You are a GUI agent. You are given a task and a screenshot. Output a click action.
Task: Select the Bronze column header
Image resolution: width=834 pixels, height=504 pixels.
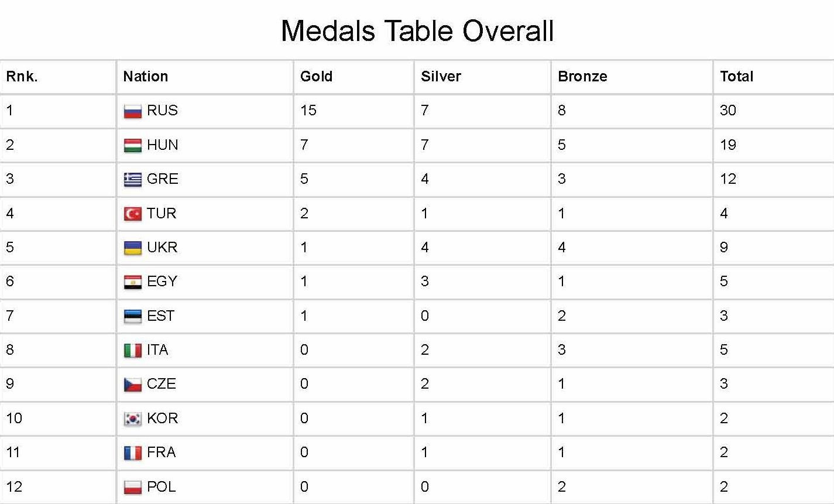pyautogui.click(x=582, y=77)
